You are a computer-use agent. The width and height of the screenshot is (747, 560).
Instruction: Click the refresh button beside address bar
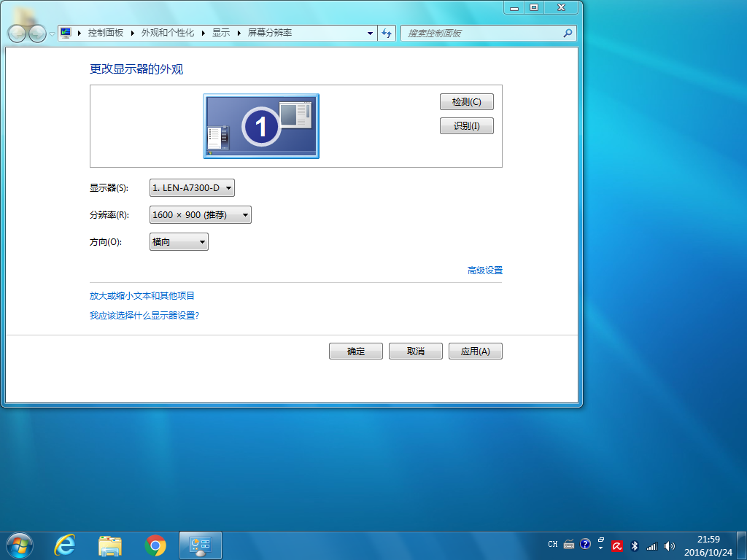pyautogui.click(x=387, y=34)
